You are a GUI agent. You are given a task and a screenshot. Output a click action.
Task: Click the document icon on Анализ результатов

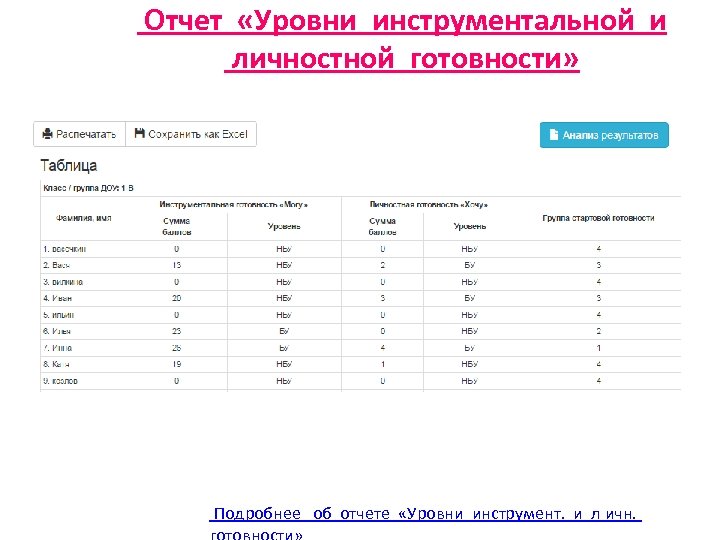tap(554, 135)
